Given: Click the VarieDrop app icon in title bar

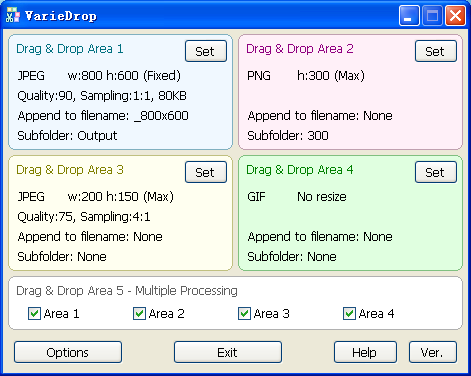Looking at the screenshot, I should pos(13,15).
